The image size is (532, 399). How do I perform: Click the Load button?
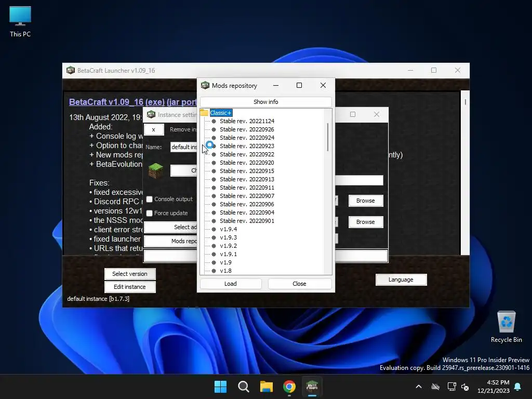[230, 284]
